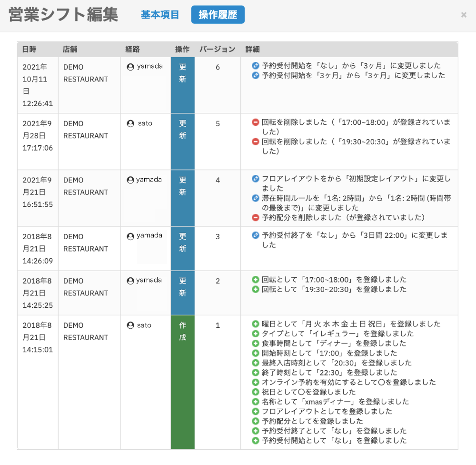Click the date 2021年9月21日 16:51:55
The image size is (476, 465).
(38, 192)
